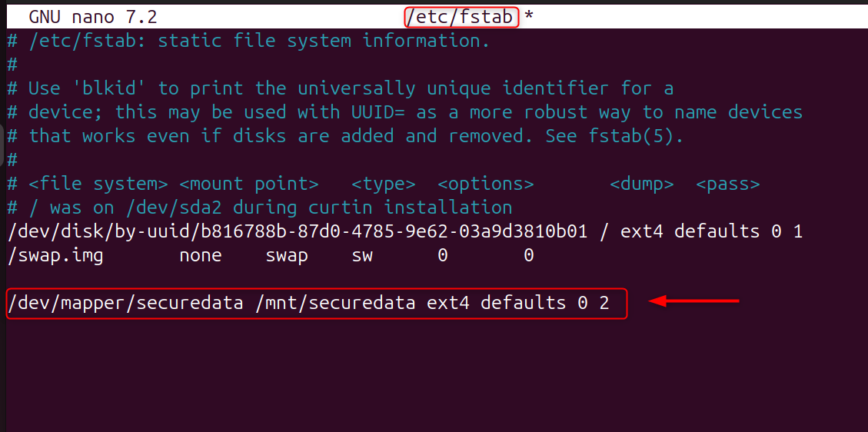Place cursor on /swap.img entry

click(x=54, y=255)
